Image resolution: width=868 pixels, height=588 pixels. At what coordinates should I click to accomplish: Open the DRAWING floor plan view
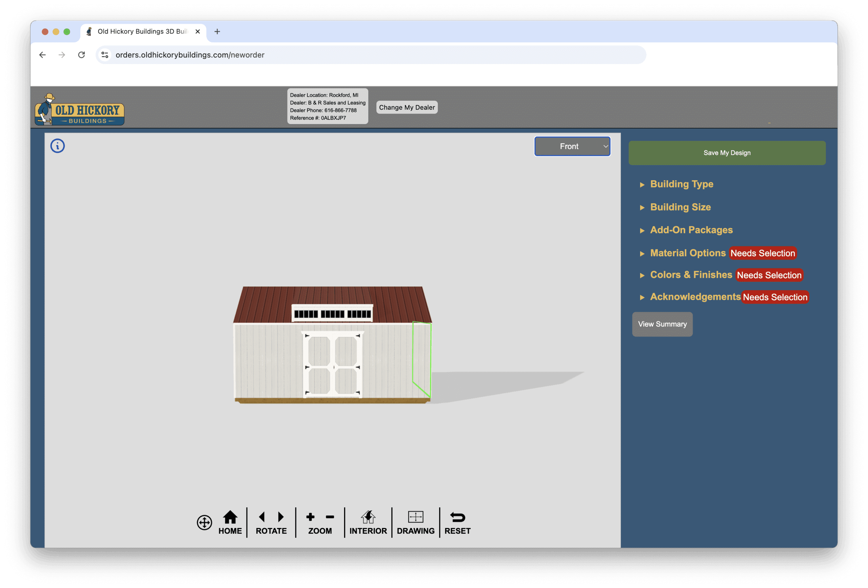click(415, 518)
